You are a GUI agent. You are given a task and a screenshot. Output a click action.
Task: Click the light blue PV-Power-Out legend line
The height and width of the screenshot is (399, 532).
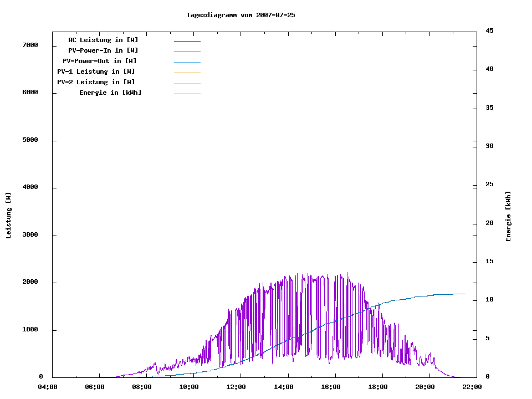coord(187,62)
